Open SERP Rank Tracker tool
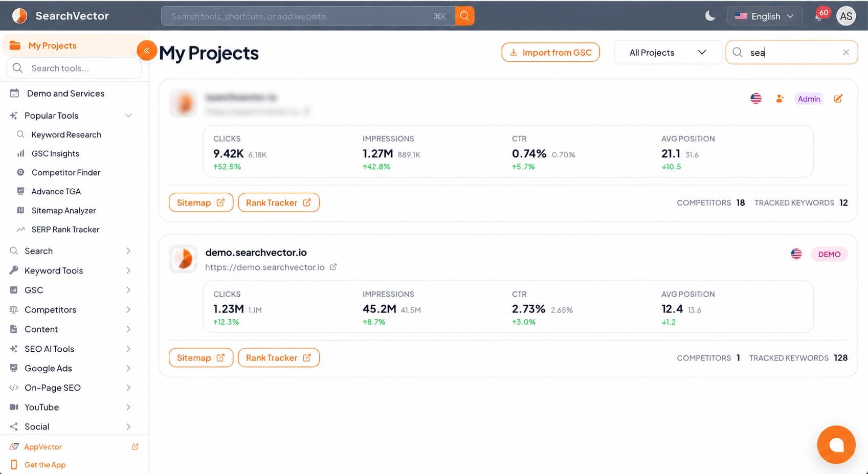Image resolution: width=868 pixels, height=474 pixels. (x=65, y=230)
